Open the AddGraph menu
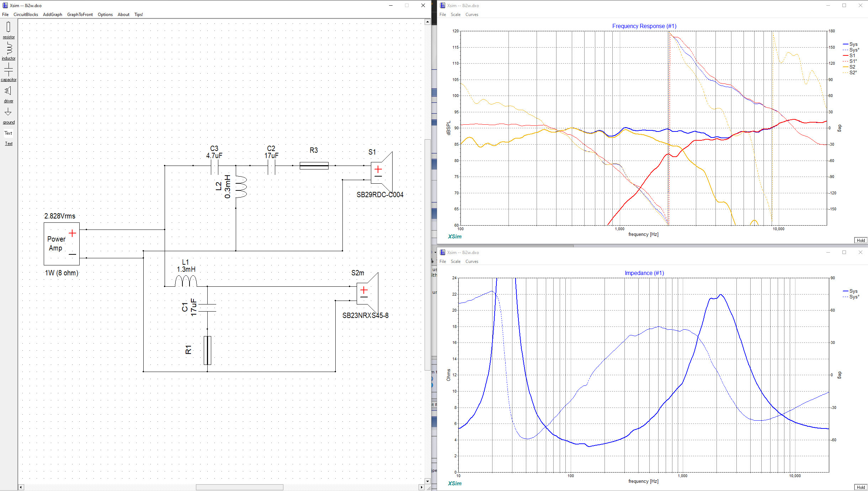Image resolution: width=868 pixels, height=491 pixels. 53,15
